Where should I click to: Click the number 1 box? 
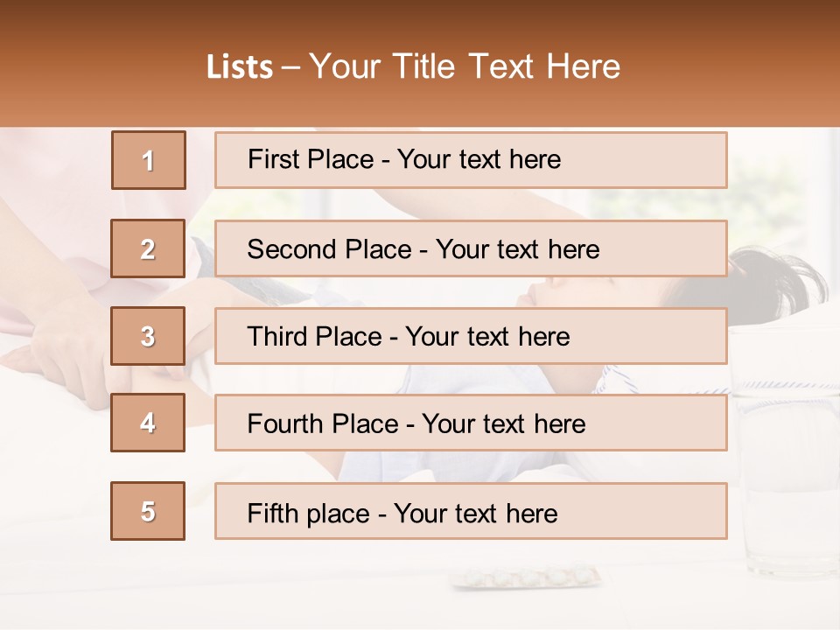coord(149,160)
